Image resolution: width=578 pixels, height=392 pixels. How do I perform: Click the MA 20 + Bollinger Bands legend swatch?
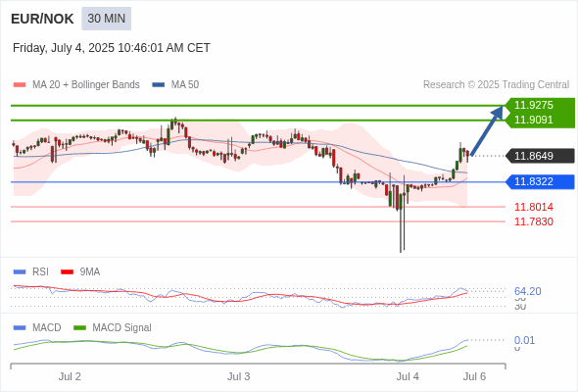[20, 85]
